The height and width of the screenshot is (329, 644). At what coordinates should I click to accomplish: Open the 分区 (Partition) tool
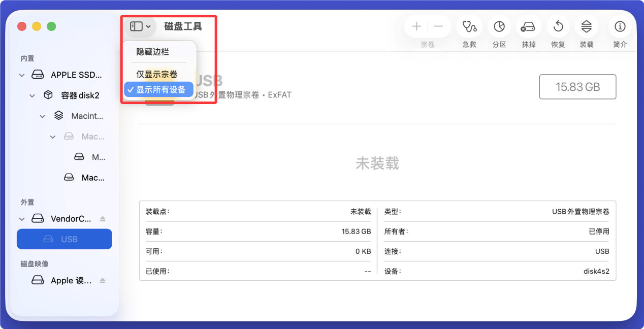pos(499,26)
